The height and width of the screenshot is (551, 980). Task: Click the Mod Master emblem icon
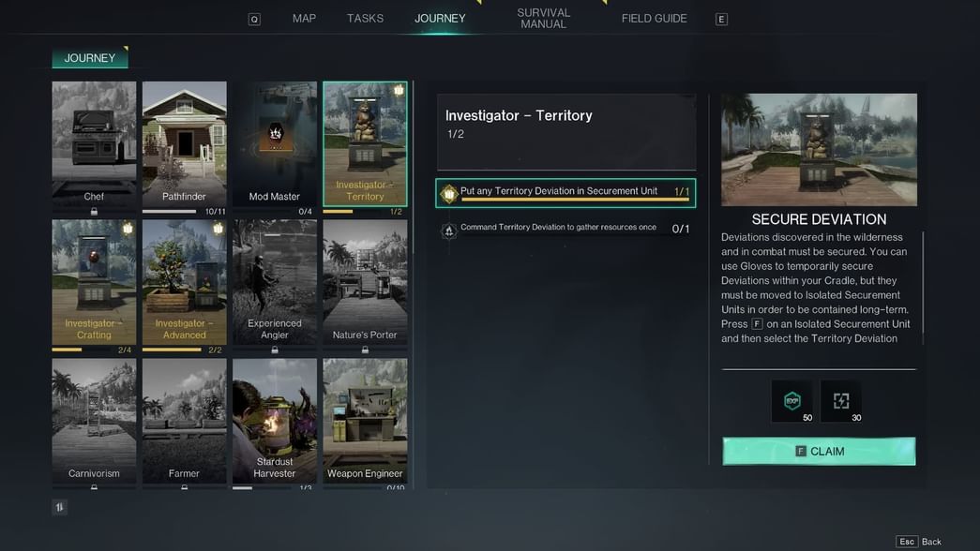tap(276, 133)
